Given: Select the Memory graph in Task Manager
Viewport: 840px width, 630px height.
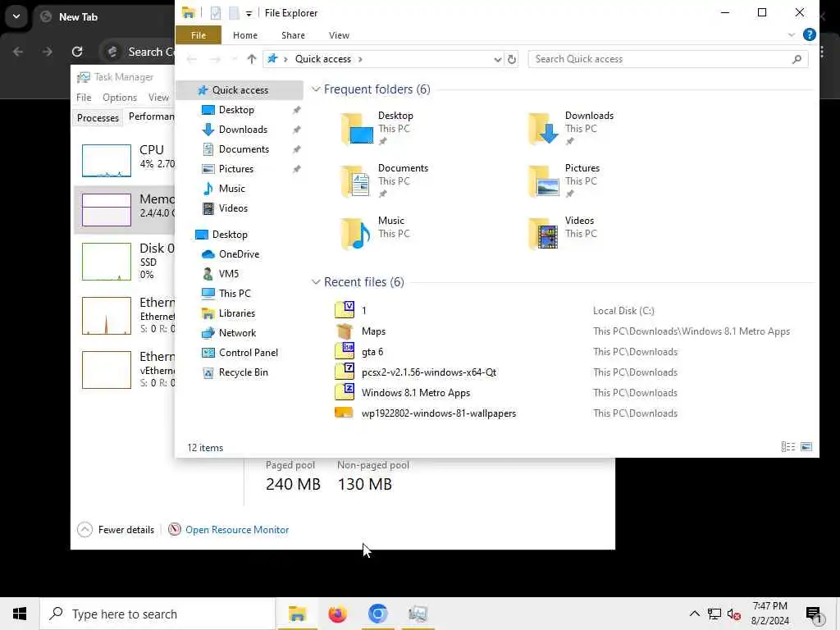Looking at the screenshot, I should point(107,209).
